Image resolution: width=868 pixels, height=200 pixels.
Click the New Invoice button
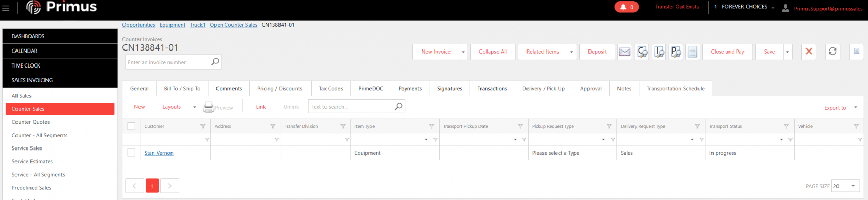pos(436,52)
